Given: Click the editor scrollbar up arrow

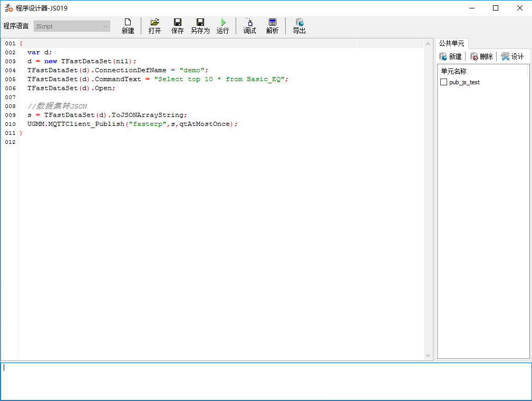Looking at the screenshot, I should 428,44.
